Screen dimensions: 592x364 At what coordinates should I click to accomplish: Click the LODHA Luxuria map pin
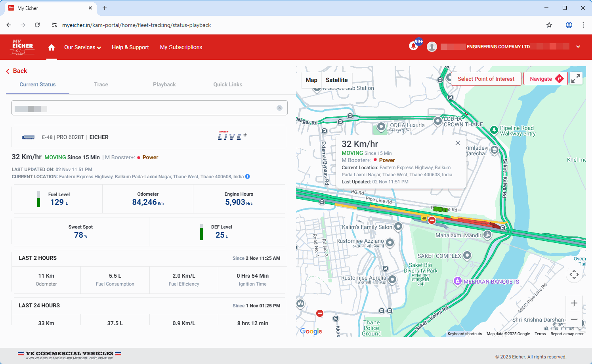[x=381, y=126]
